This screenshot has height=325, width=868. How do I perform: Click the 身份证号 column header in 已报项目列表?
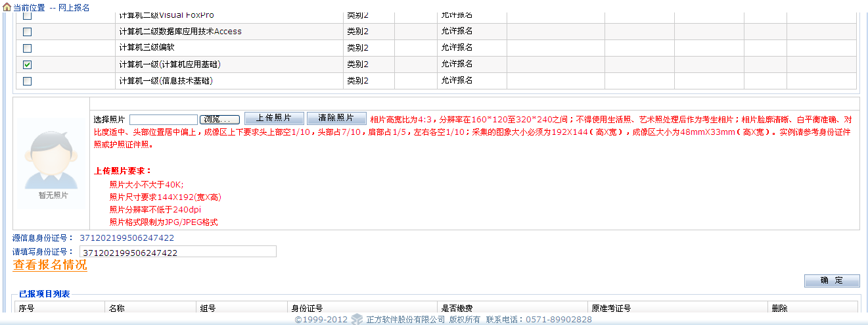[306, 309]
